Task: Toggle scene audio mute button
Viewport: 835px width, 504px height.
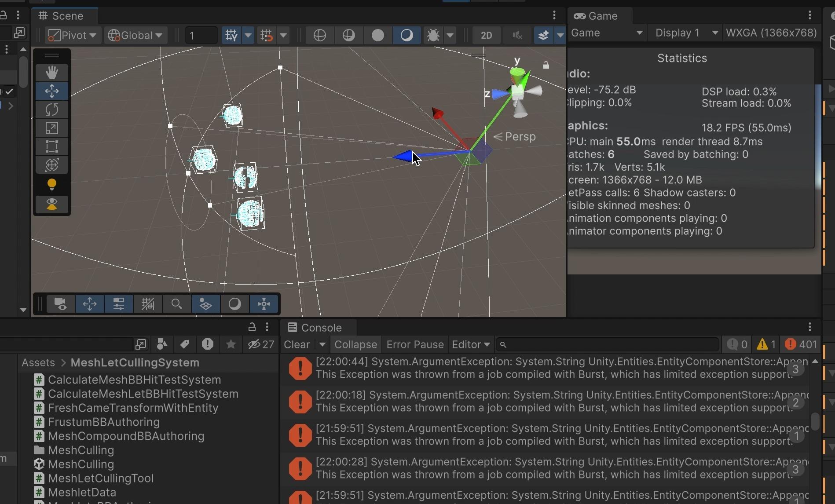Action: point(517,35)
